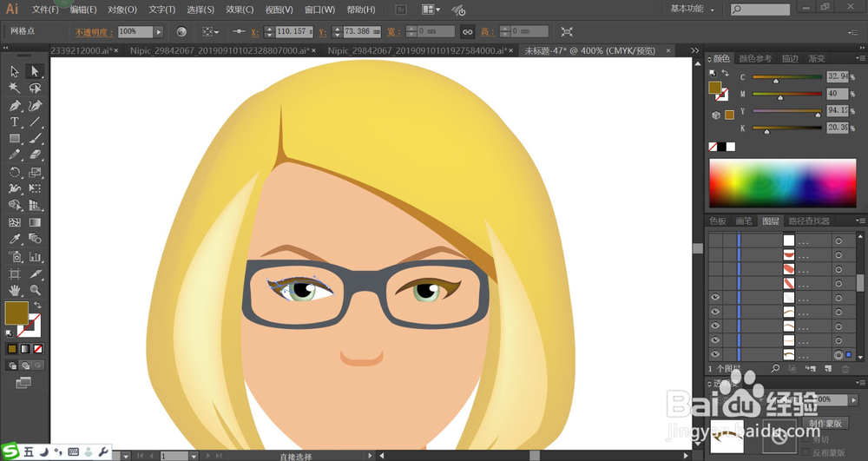Open the 效果(C) menu

coord(240,10)
